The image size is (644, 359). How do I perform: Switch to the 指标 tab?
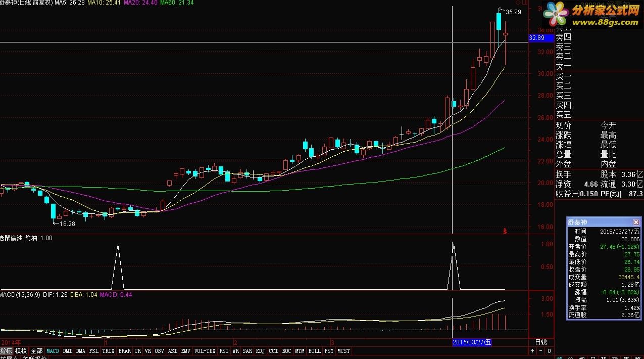pyautogui.click(x=6, y=350)
